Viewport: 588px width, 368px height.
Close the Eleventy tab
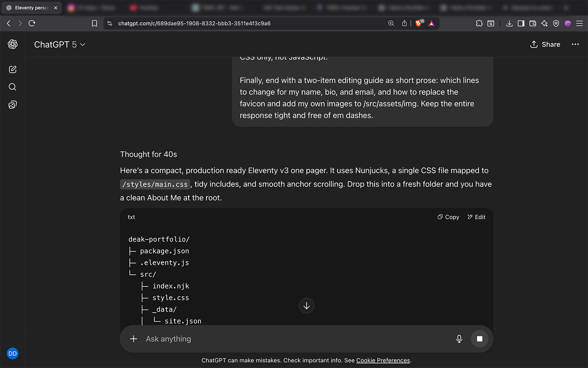(56, 8)
